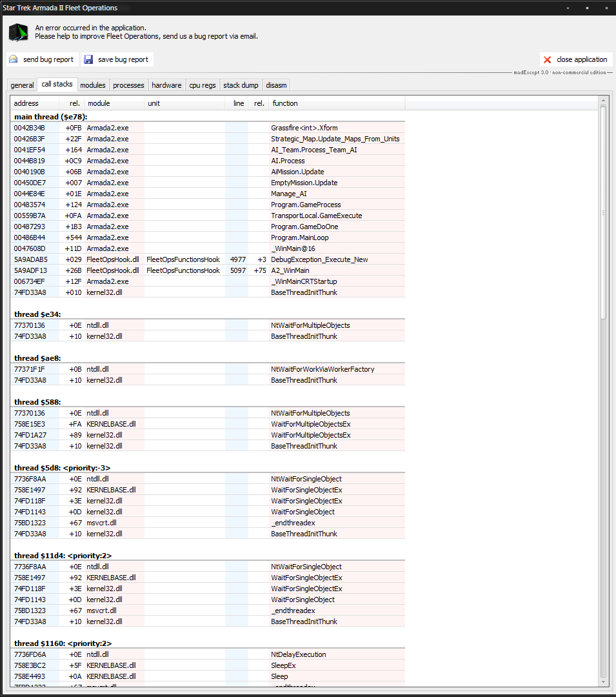Viewport: 616px width, 697px height.
Task: Click the thread $1160 priority 2 heading
Action: click(x=63, y=643)
